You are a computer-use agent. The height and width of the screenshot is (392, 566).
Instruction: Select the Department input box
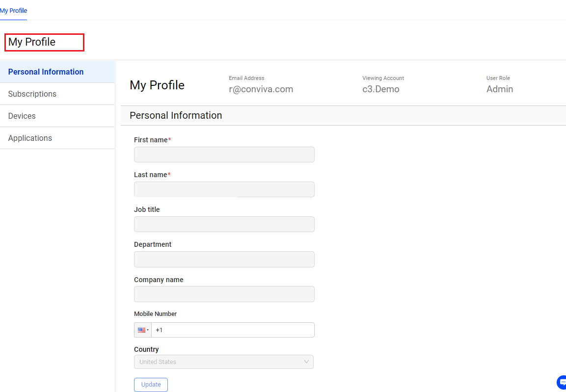(224, 259)
